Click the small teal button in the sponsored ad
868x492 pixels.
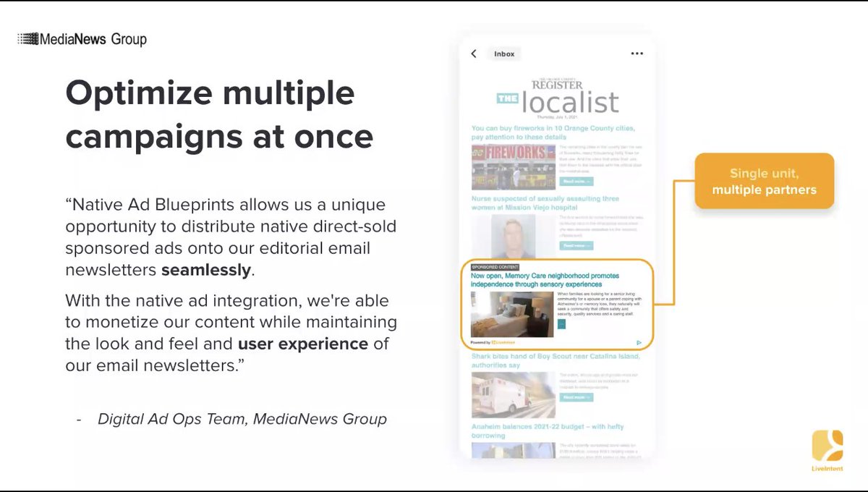(562, 324)
